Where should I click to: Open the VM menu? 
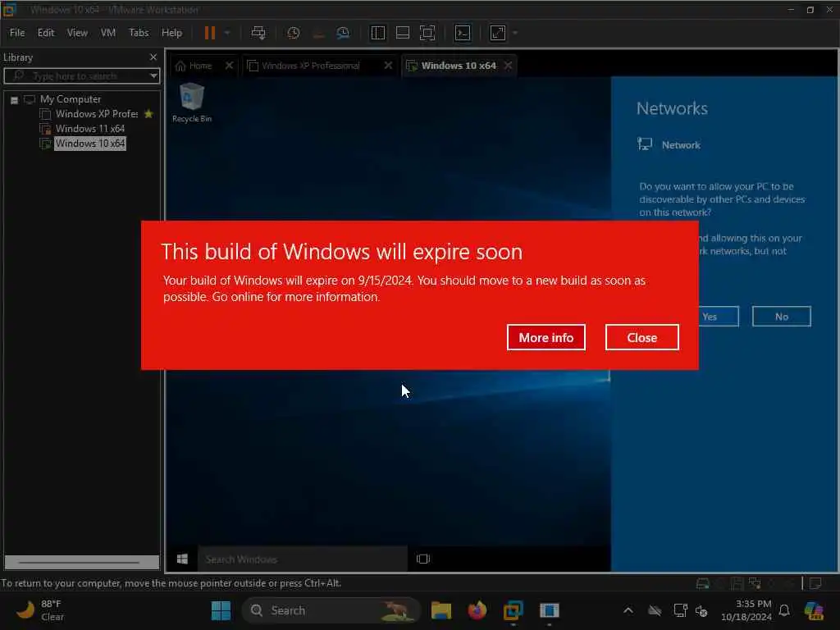pos(108,33)
